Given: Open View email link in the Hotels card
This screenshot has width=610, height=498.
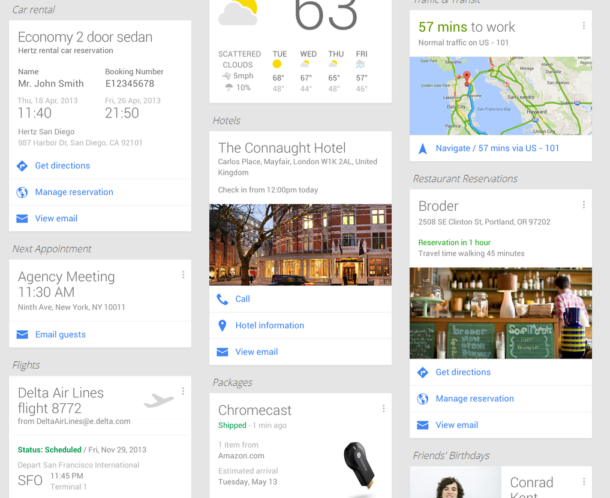Looking at the screenshot, I should pyautogui.click(x=256, y=352).
